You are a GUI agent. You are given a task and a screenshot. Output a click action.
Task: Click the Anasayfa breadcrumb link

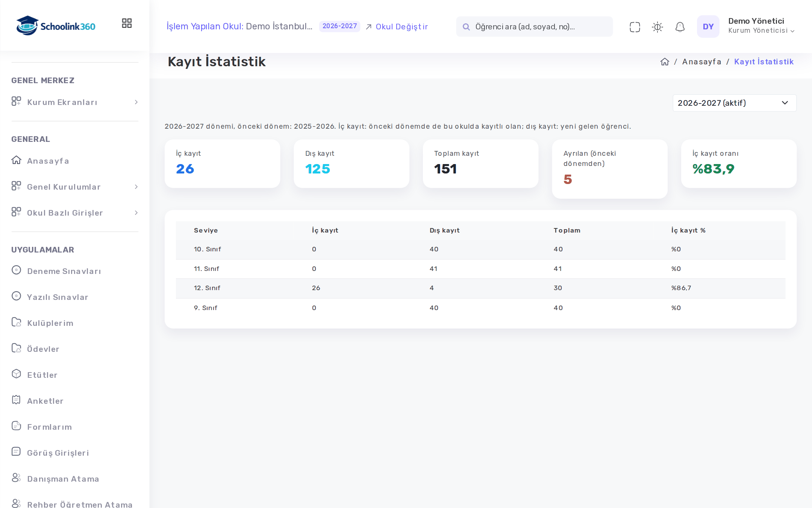pos(701,62)
